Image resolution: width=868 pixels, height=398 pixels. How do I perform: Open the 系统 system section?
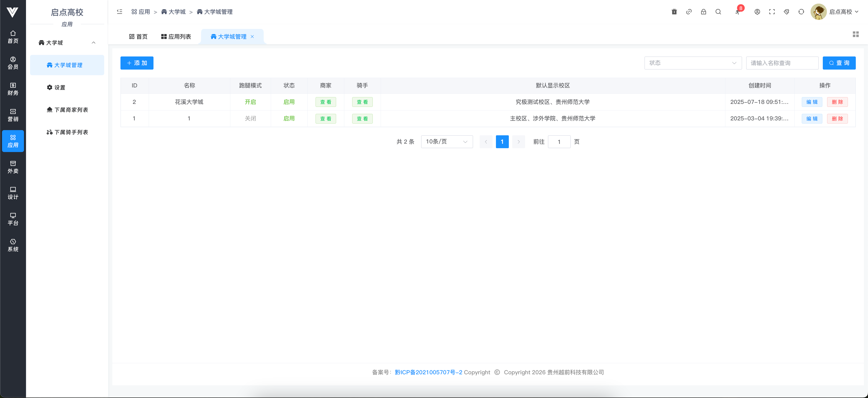(x=13, y=245)
